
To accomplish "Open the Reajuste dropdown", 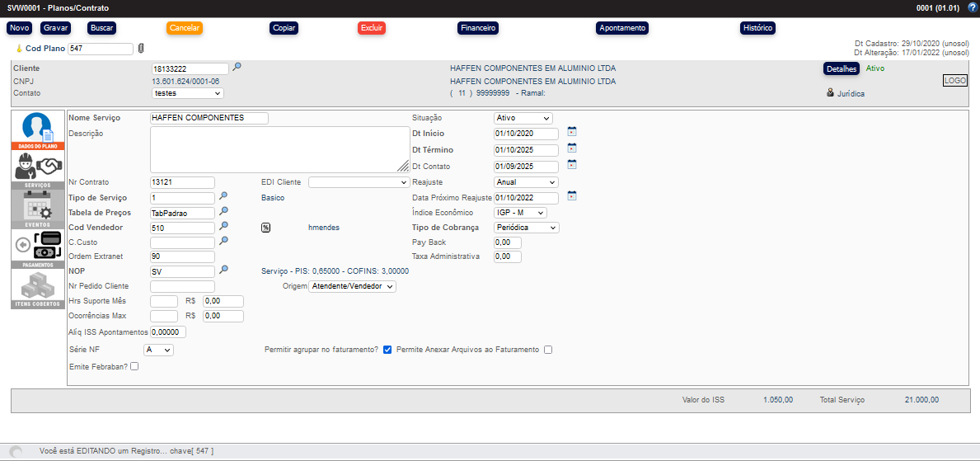I will pos(525,182).
